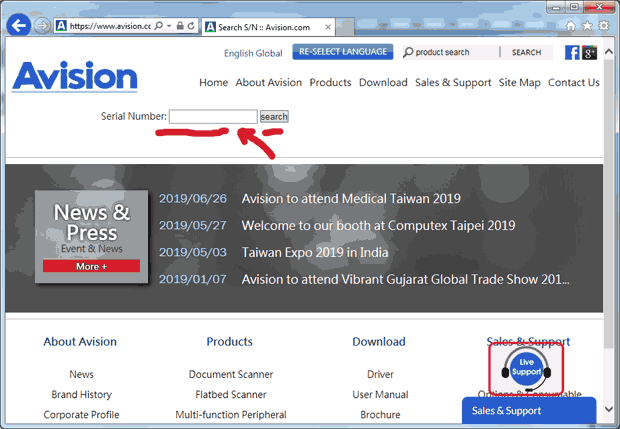Open the footer News link
Screen dimensions: 620x429
[x=81, y=374]
